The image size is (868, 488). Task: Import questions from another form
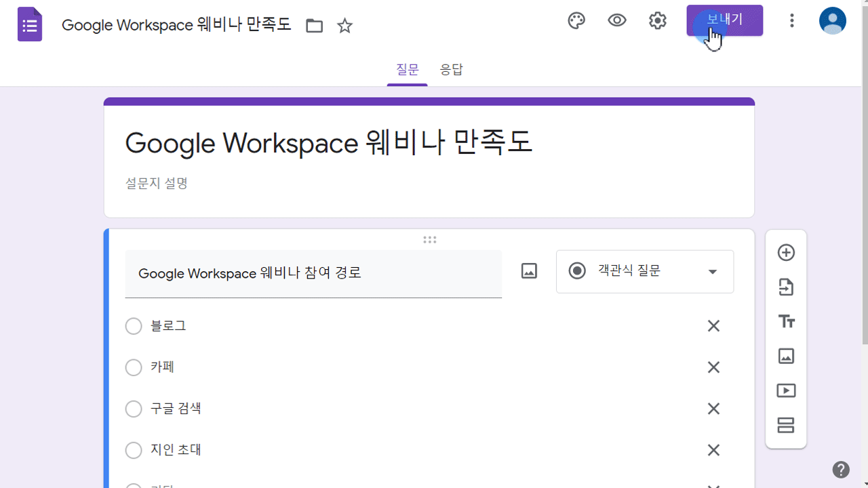[786, 287]
